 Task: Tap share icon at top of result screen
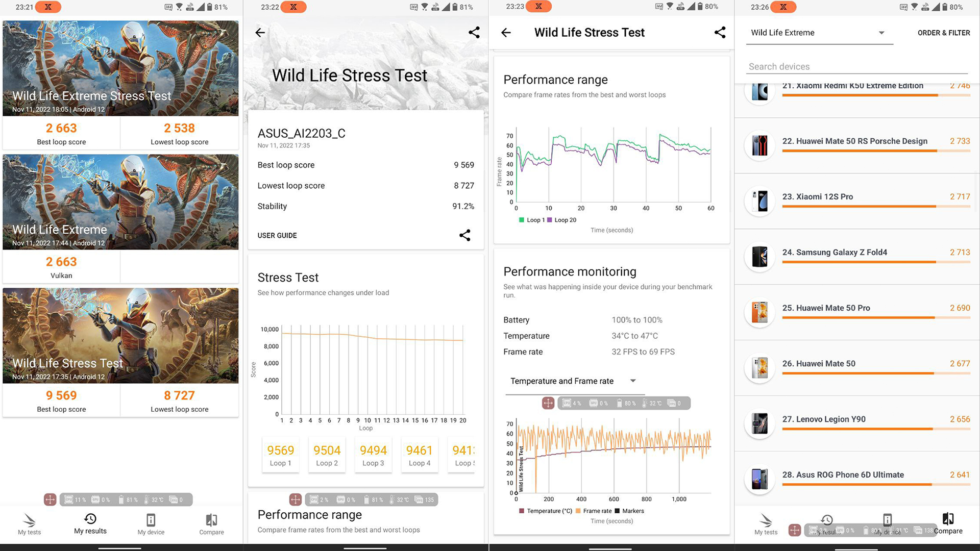(x=474, y=33)
